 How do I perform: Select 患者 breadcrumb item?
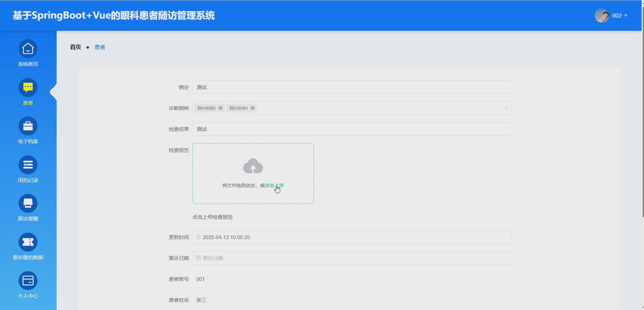pos(99,47)
